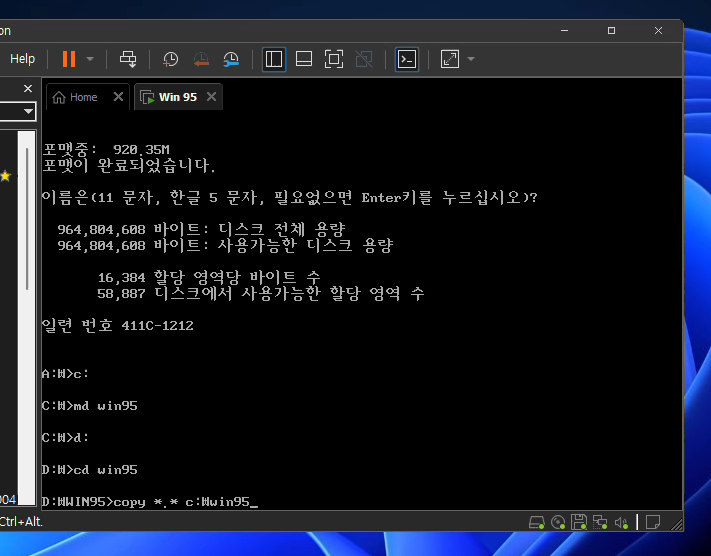
Task: Click the stretch guest display icon
Action: (450, 59)
